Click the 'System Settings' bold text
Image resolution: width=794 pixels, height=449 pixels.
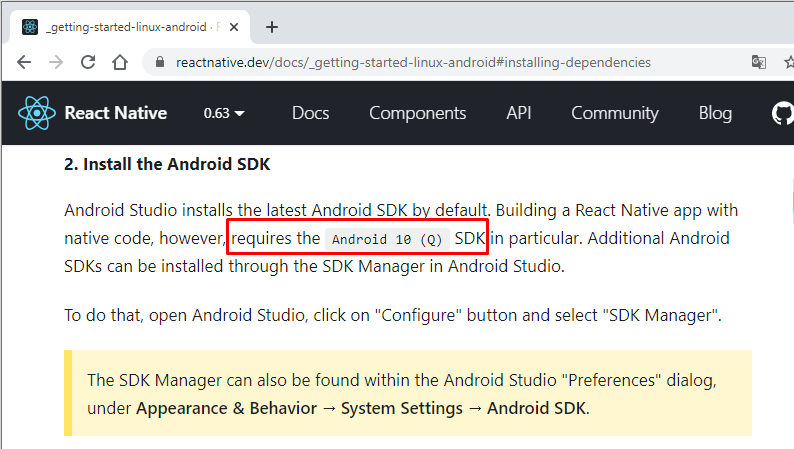coord(402,408)
